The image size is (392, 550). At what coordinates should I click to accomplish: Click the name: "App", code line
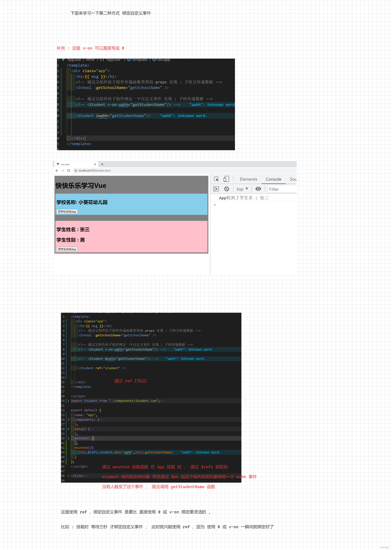point(86,415)
